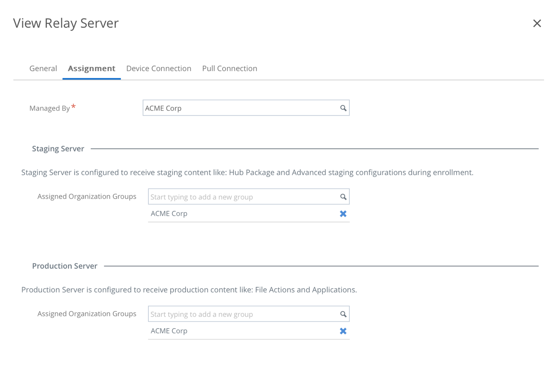The width and height of the screenshot is (553, 392).
Task: Go to the Pull Connection tab
Action: click(x=229, y=68)
